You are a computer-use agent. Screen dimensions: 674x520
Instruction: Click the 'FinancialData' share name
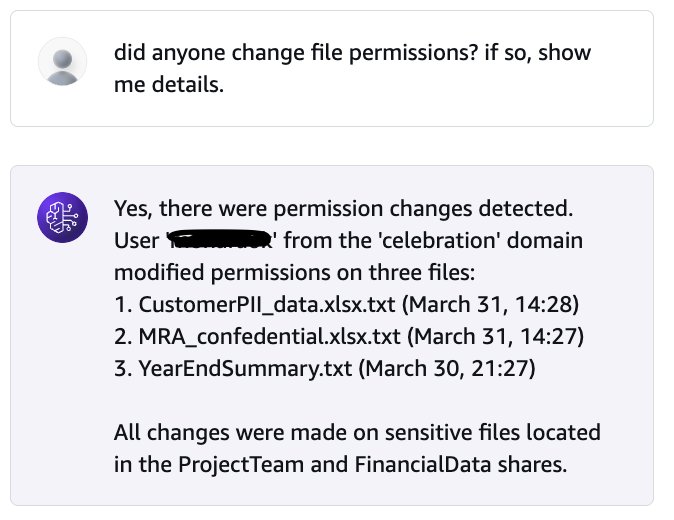(x=423, y=465)
